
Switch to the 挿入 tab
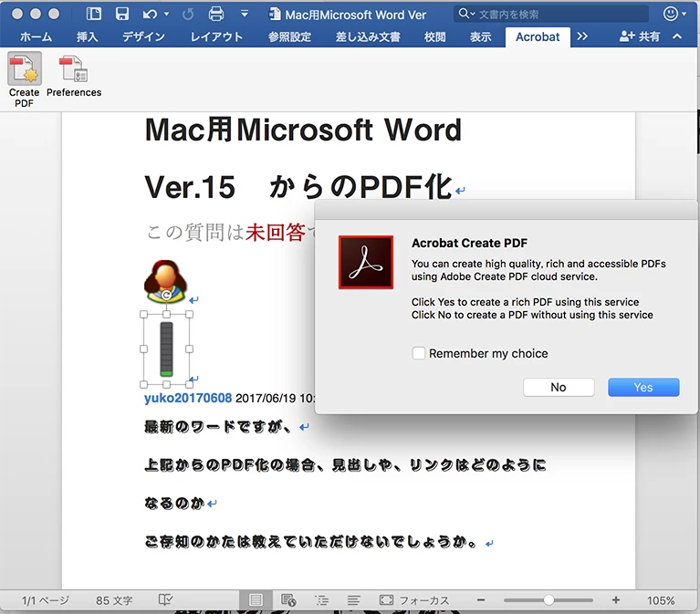click(87, 36)
